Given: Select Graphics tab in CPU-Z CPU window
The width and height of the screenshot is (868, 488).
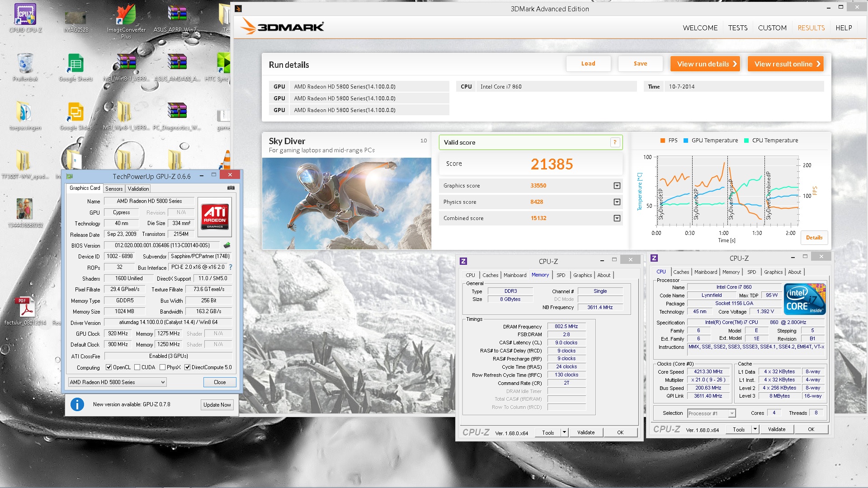Looking at the screenshot, I should [x=773, y=272].
